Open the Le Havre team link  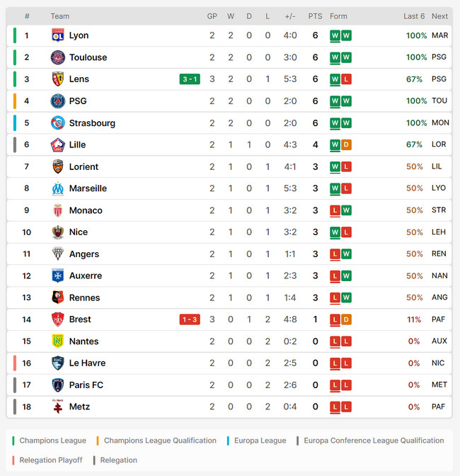(x=87, y=363)
